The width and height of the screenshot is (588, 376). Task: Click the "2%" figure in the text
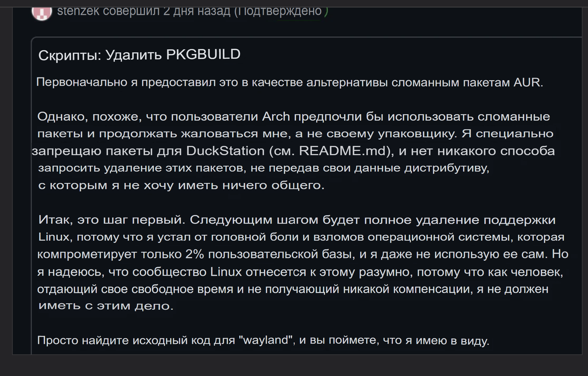tap(195, 254)
